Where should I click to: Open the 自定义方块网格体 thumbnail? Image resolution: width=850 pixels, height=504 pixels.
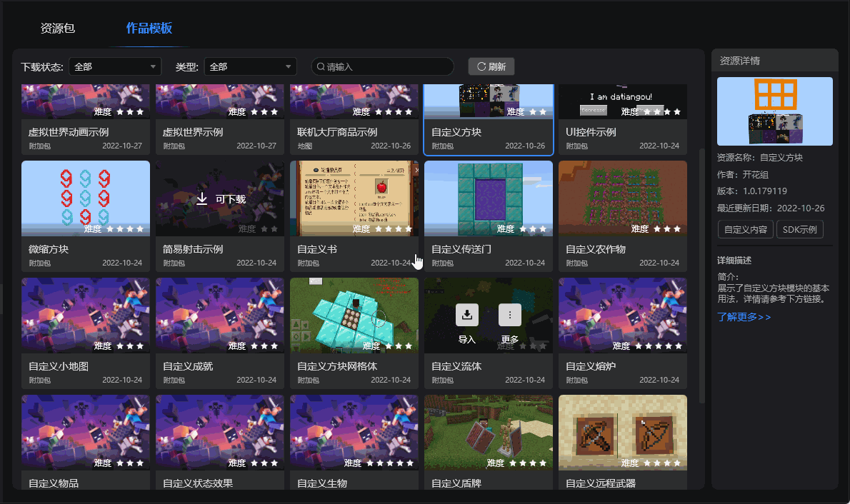coord(354,316)
